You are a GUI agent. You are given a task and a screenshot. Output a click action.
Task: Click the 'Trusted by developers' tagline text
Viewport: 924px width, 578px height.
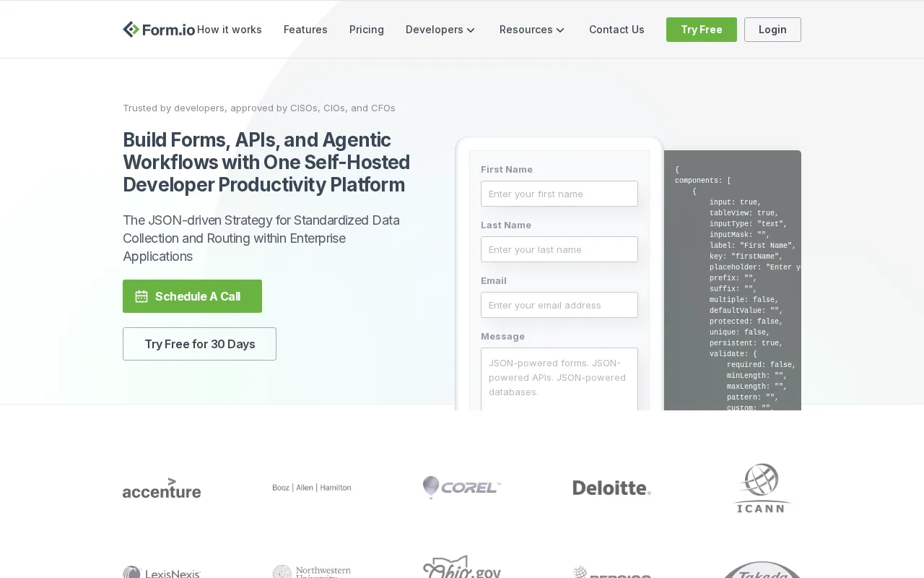pos(259,108)
